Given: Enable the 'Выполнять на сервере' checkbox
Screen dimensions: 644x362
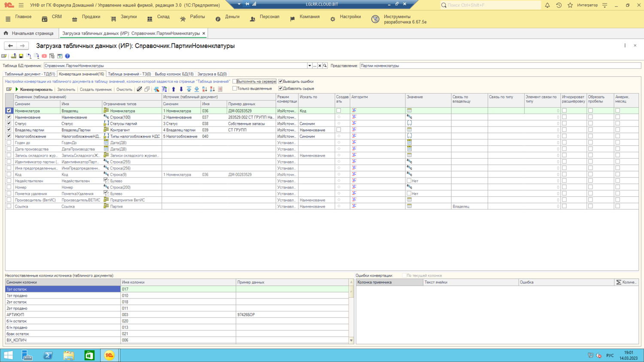Looking at the screenshot, I should (235, 81).
